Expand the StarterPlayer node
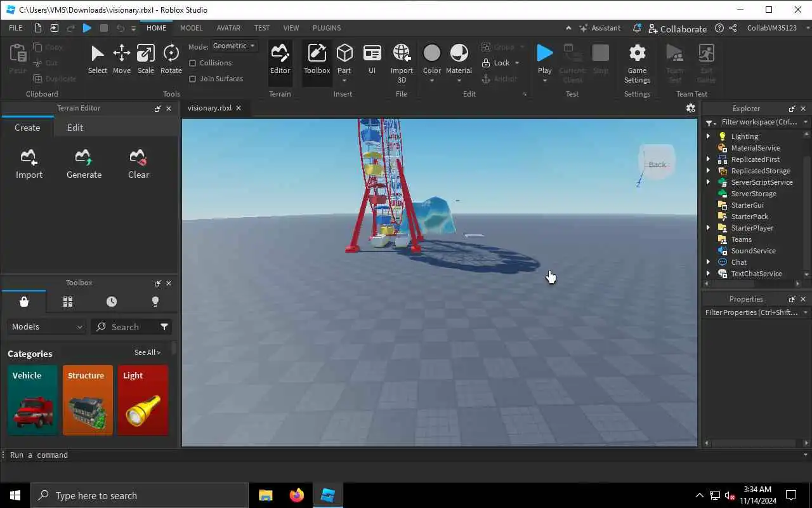 tap(709, 228)
